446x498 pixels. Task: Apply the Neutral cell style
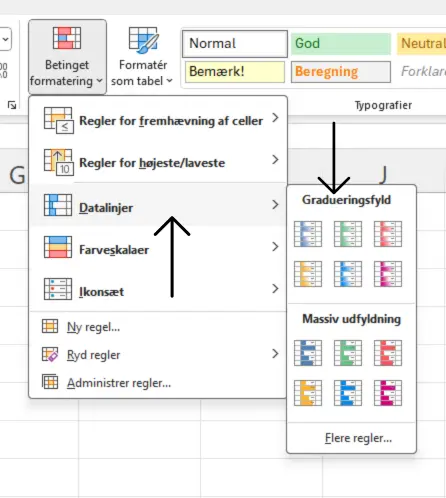[x=421, y=44]
